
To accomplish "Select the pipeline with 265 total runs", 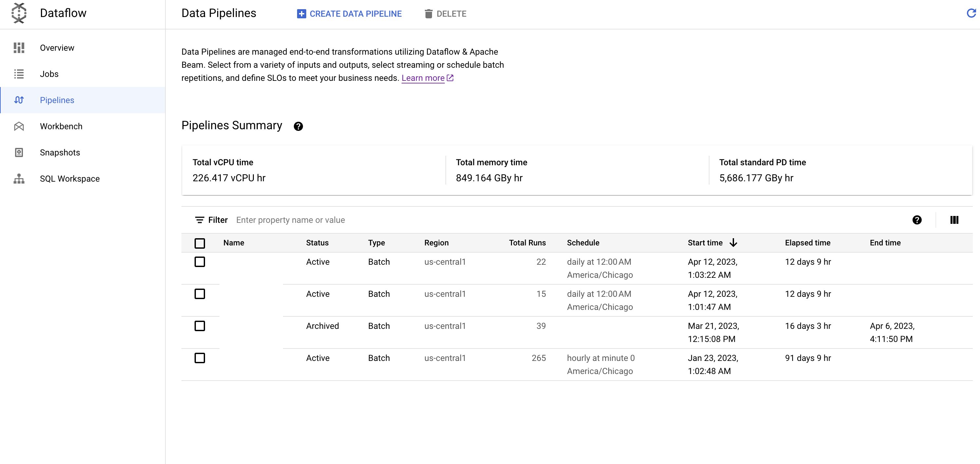I will click(200, 358).
